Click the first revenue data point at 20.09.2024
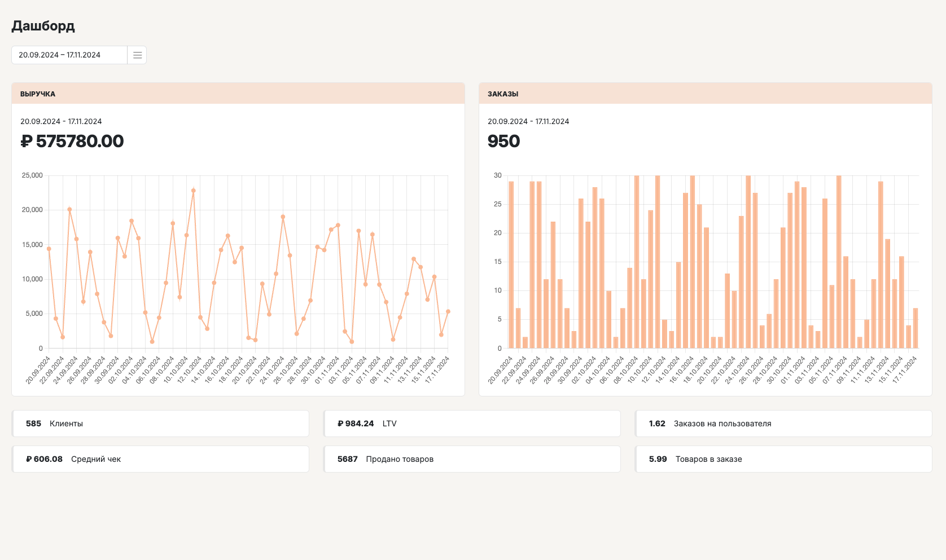The image size is (946, 560). click(49, 249)
